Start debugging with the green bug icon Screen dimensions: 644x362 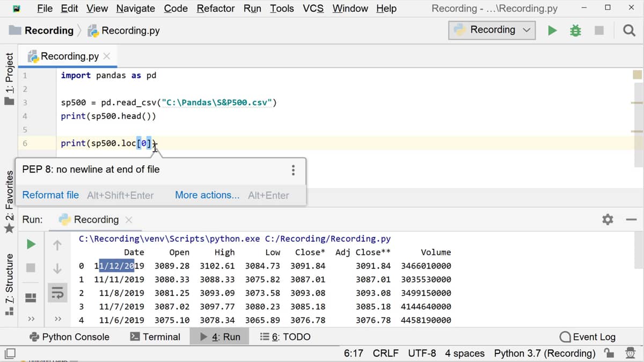575,31
